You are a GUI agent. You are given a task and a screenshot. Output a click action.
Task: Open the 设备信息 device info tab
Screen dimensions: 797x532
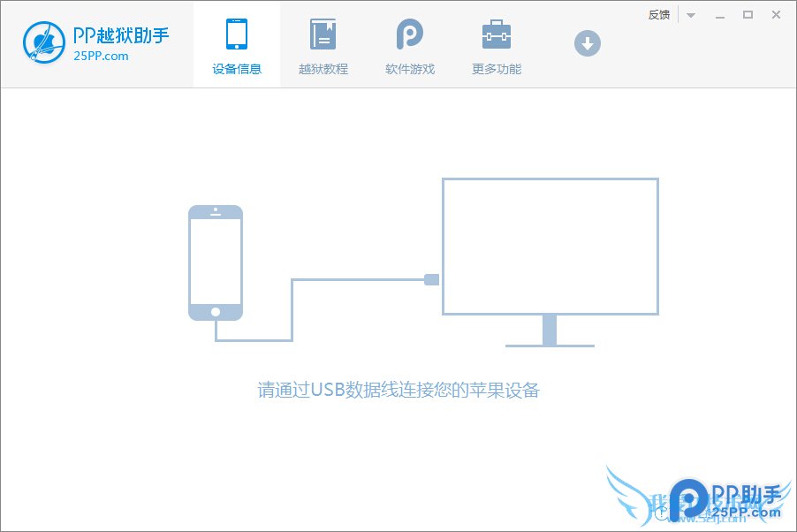237,46
